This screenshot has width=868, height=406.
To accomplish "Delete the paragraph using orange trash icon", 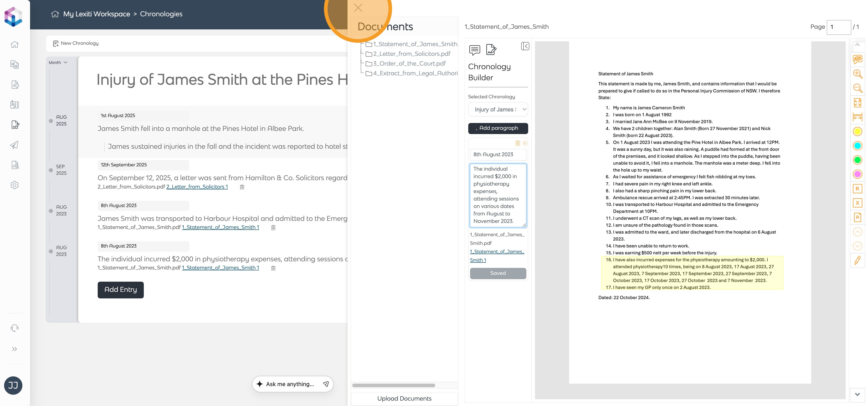I will tap(518, 143).
